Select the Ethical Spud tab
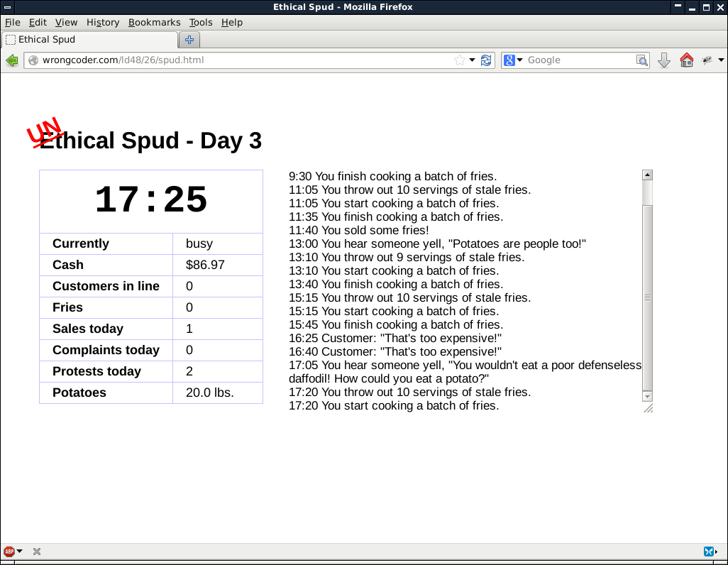 [89, 40]
